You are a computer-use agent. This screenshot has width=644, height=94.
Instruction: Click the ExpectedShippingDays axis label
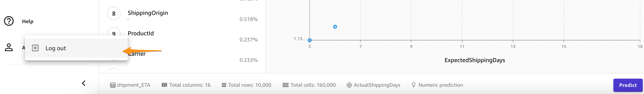(475, 60)
